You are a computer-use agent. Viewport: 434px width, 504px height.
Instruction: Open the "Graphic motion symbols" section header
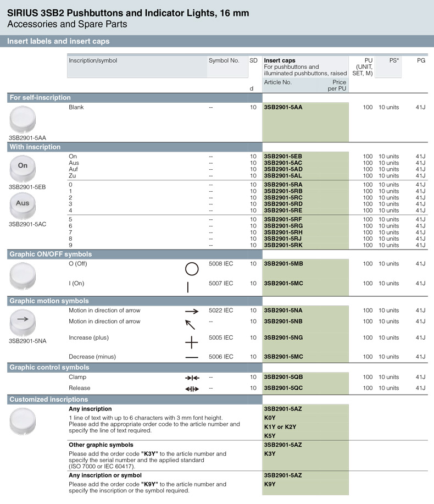pos(49,301)
